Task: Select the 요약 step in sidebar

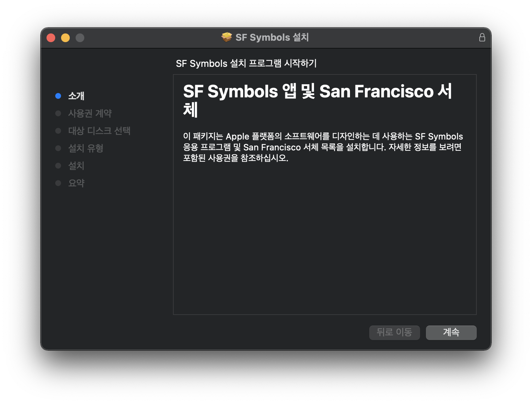Action: [76, 183]
